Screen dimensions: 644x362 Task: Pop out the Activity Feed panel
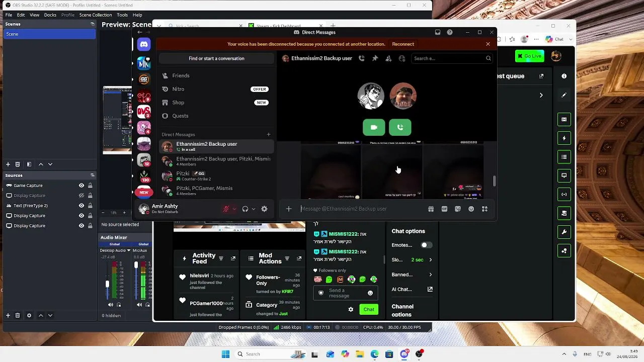tap(233, 258)
